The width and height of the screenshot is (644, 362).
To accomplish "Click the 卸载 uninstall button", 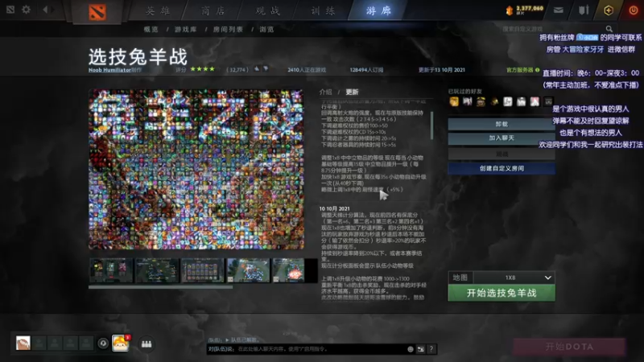I will coord(502,124).
